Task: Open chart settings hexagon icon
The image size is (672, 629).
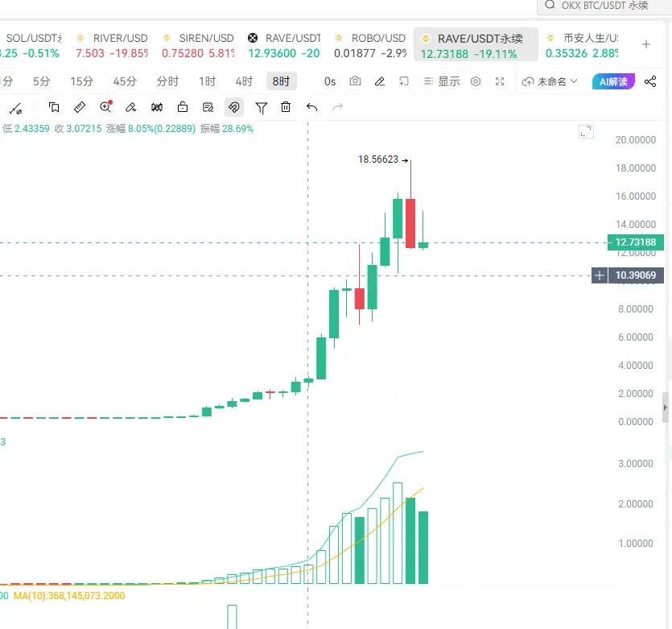Action: pos(476,81)
